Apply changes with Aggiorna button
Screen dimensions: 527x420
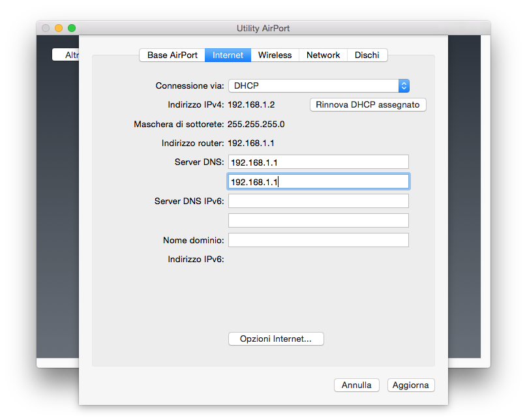point(411,385)
